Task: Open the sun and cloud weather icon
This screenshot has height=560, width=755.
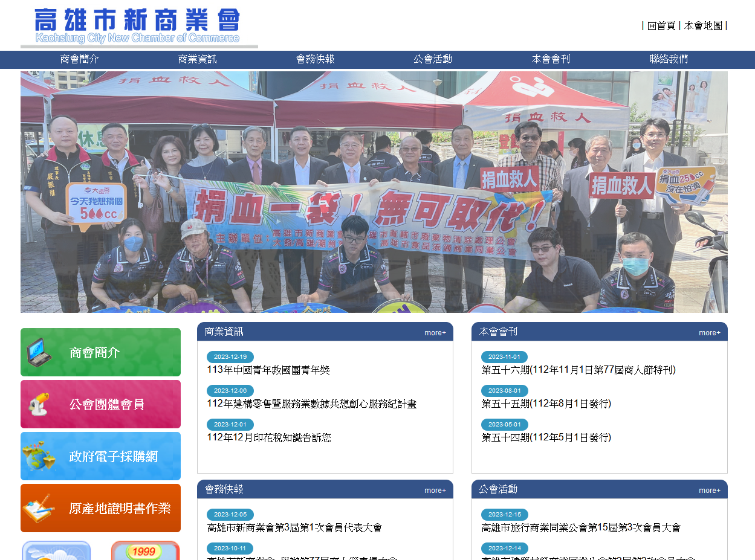Action: pyautogui.click(x=56, y=550)
